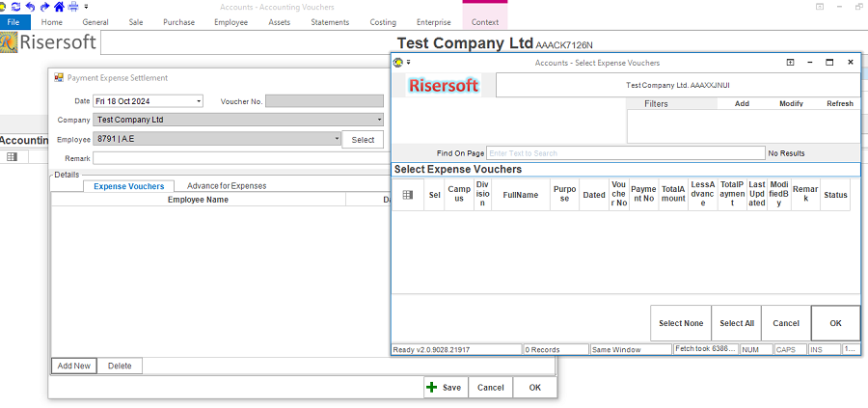Click the home icon in quick access toolbar
The width and height of the screenshot is (868, 408).
click(x=59, y=6)
